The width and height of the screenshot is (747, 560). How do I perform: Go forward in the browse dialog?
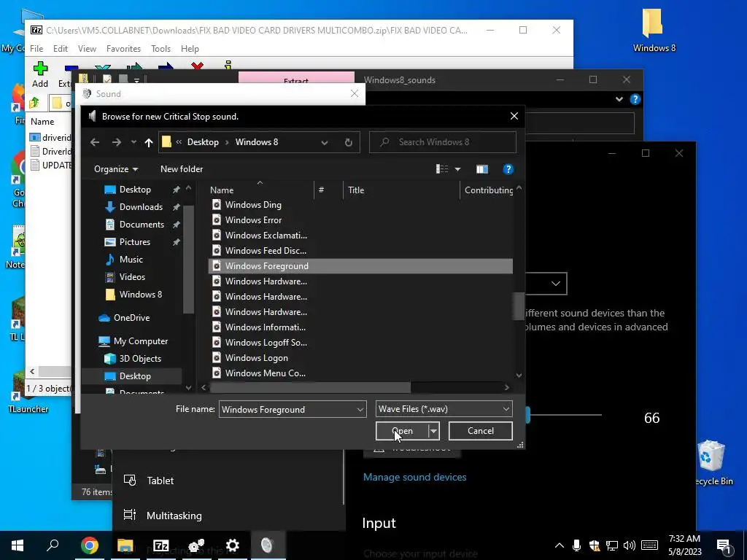(x=116, y=142)
